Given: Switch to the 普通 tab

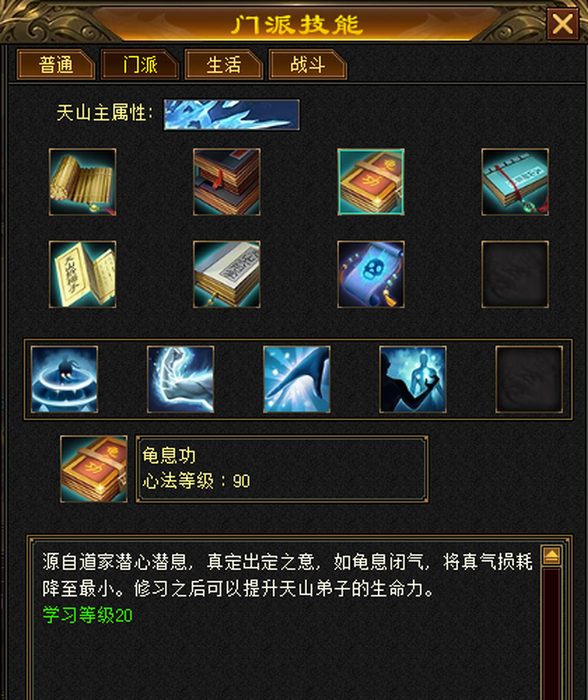Looking at the screenshot, I should [56, 65].
